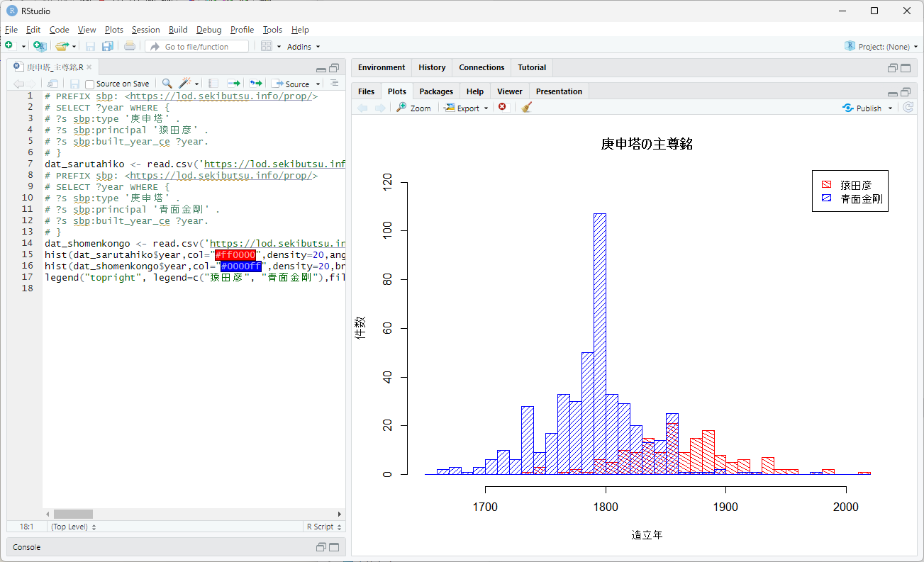Viewport: 924px width, 562px height.
Task: Click the Save all documents icon
Action: tap(107, 46)
